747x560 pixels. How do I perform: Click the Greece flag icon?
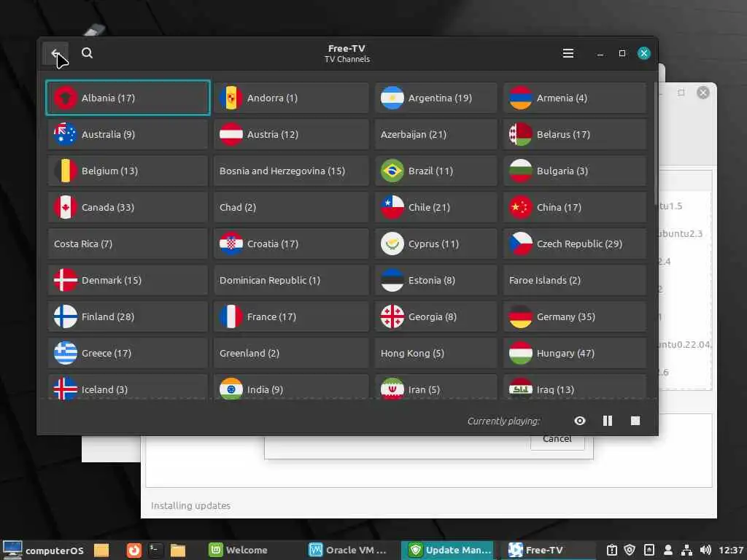[x=66, y=353]
